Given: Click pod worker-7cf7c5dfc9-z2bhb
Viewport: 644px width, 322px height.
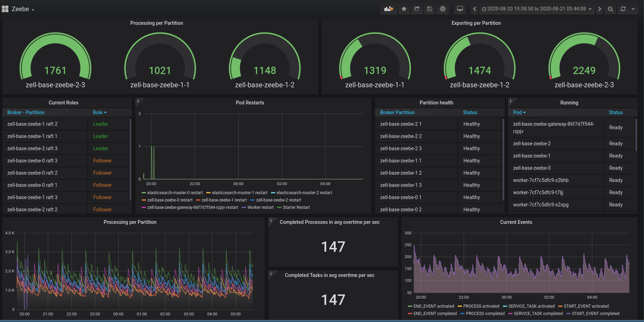Looking at the screenshot, I should click(541, 180).
